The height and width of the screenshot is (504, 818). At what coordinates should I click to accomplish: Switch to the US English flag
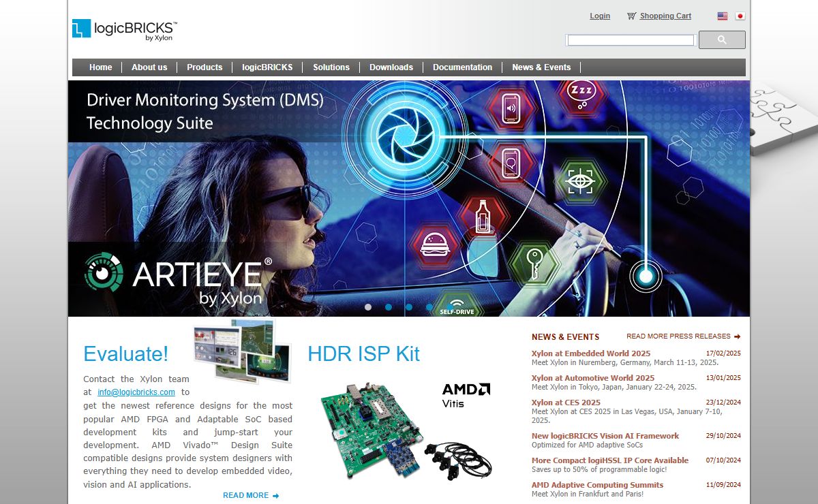point(723,16)
